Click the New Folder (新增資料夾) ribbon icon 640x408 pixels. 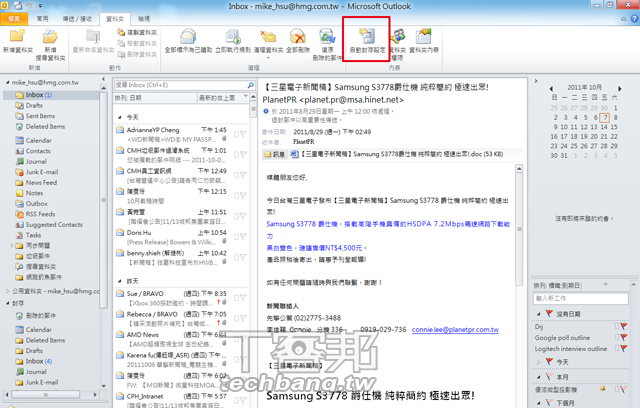[17, 36]
